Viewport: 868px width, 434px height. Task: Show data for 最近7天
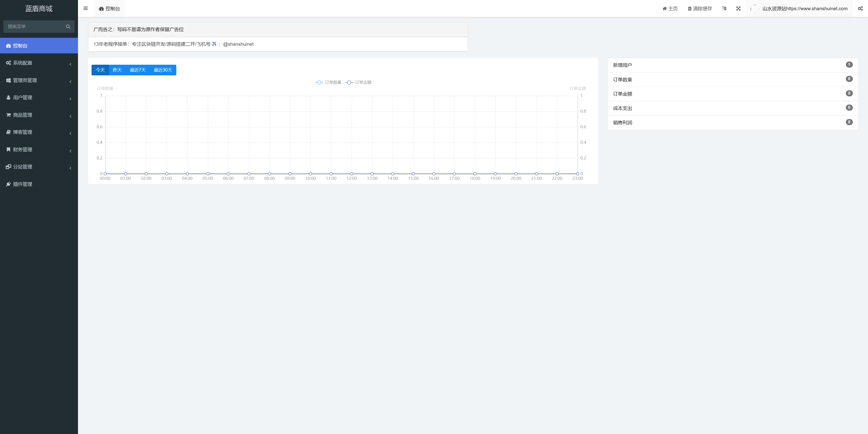point(137,70)
